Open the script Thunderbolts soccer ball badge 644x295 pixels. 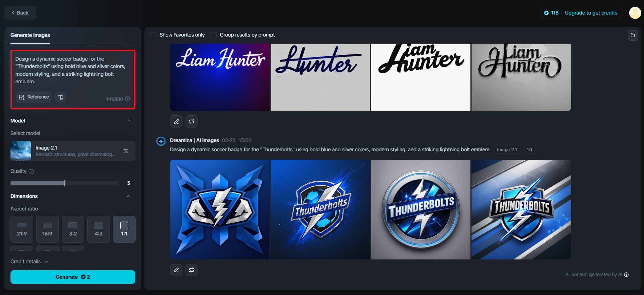[320, 210]
